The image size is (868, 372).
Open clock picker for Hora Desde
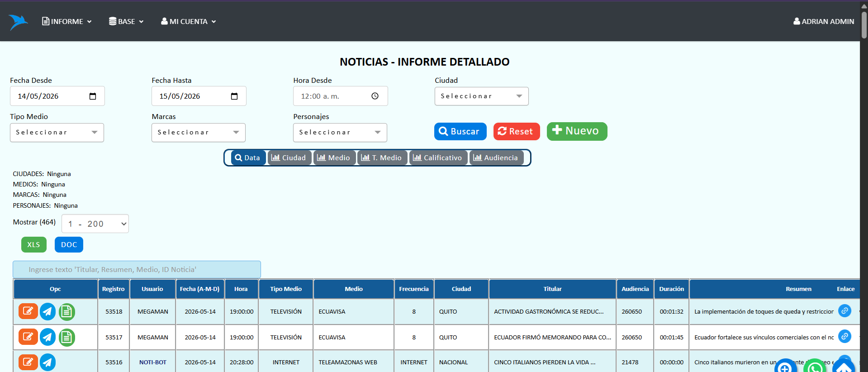point(375,96)
